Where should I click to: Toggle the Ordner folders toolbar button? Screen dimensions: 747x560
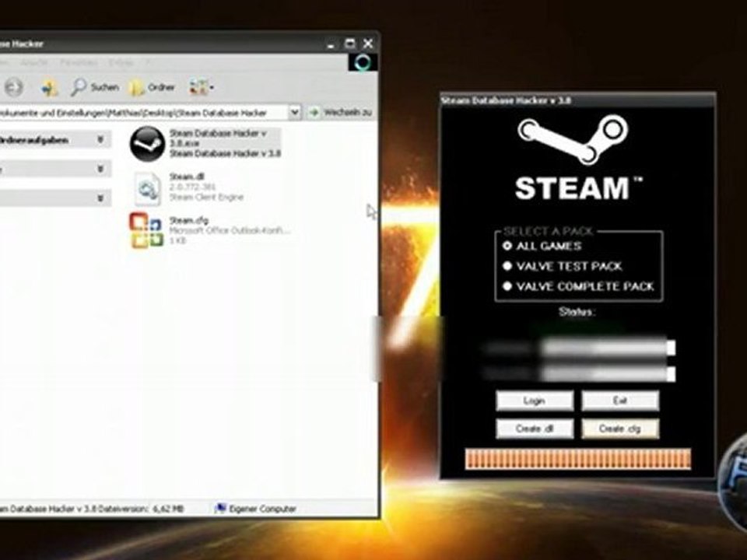[153, 87]
